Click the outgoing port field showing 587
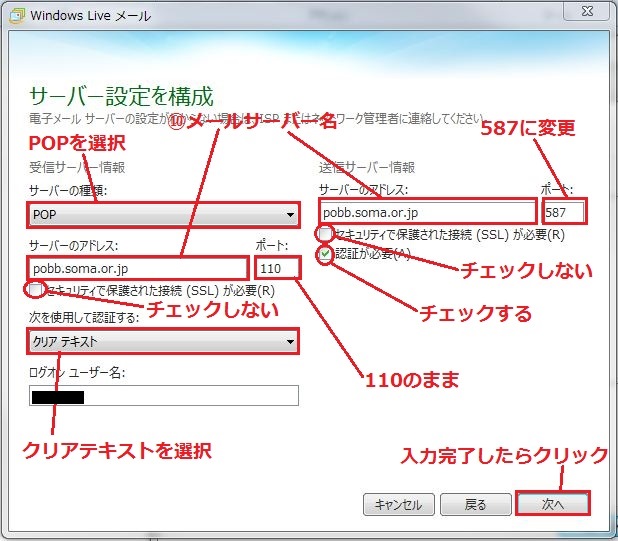This screenshot has height=541, width=618. (564, 213)
